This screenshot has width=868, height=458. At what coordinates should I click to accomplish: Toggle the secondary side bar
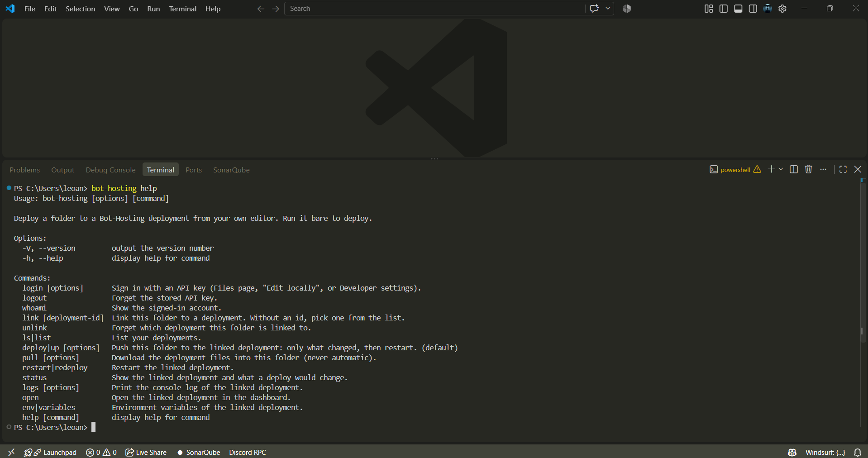point(753,9)
